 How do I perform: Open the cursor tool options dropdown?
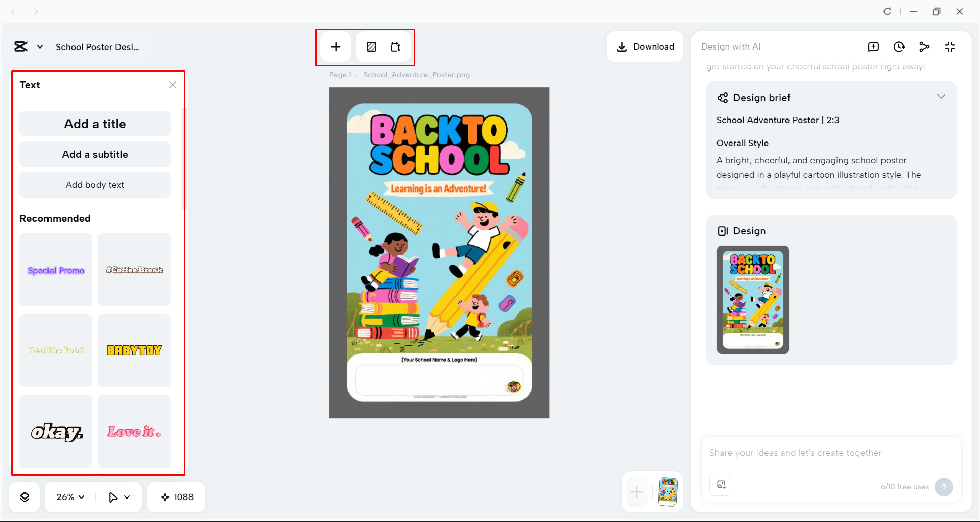pos(119,496)
